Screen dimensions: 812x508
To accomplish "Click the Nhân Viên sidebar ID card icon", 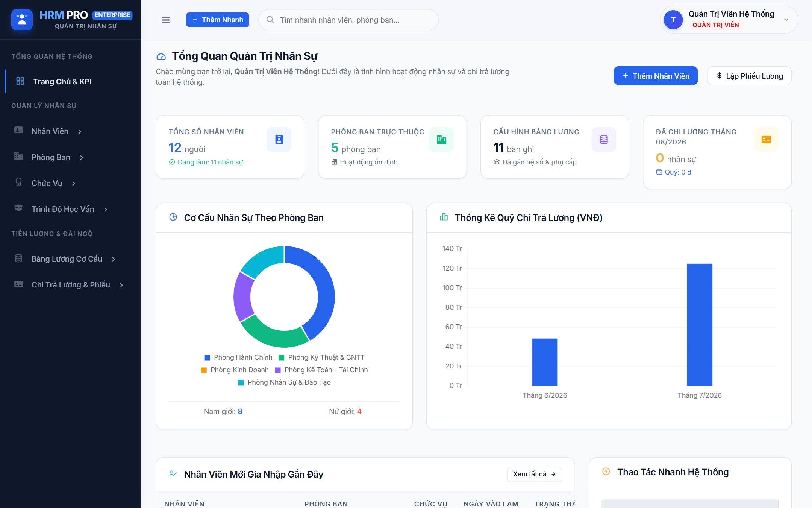I will coord(18,130).
